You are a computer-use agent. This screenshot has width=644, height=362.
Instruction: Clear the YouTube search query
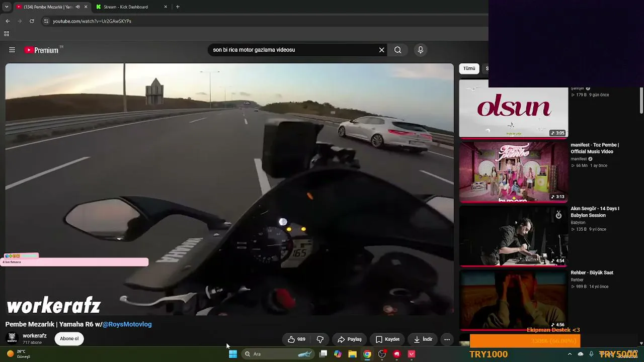[x=381, y=50]
